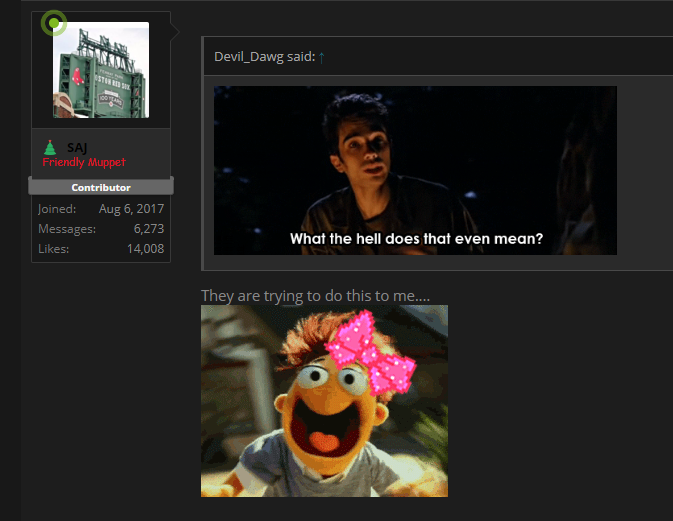
Task: Click the Devil_Dawg said quote header
Action: pos(264,57)
